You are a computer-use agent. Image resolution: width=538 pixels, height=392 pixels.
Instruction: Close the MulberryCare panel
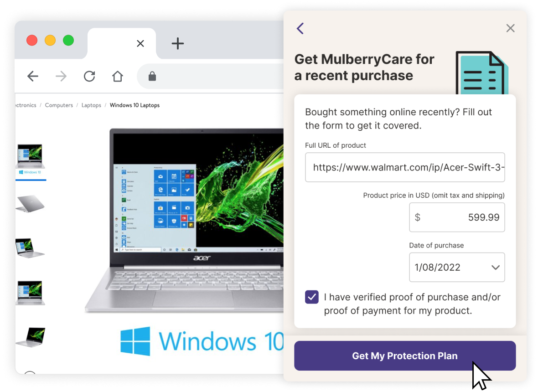[x=511, y=28]
